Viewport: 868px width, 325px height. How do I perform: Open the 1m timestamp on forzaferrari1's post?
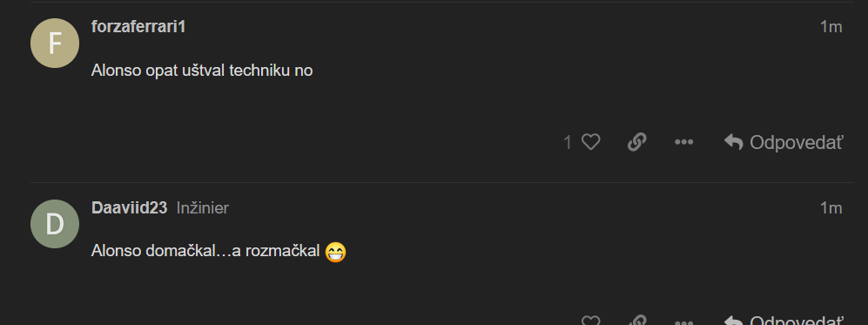[x=831, y=27]
